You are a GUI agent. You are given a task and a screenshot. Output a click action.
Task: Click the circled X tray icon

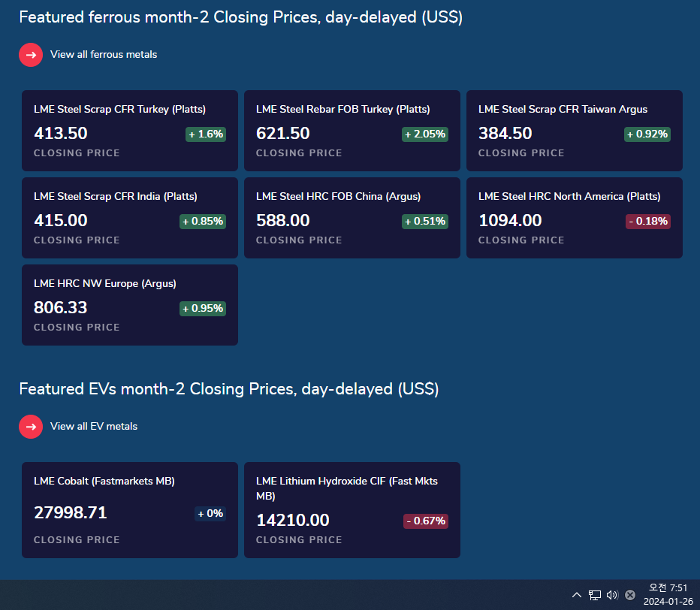click(630, 595)
